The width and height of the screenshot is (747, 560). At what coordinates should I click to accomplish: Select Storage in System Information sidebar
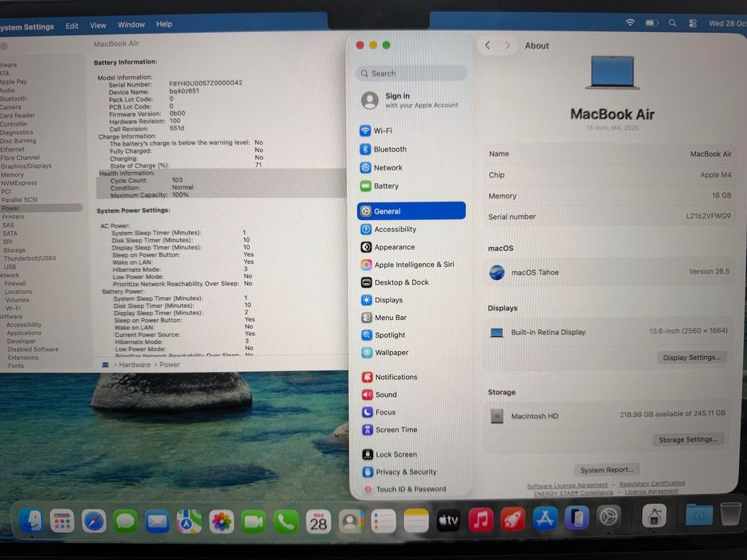(x=14, y=250)
